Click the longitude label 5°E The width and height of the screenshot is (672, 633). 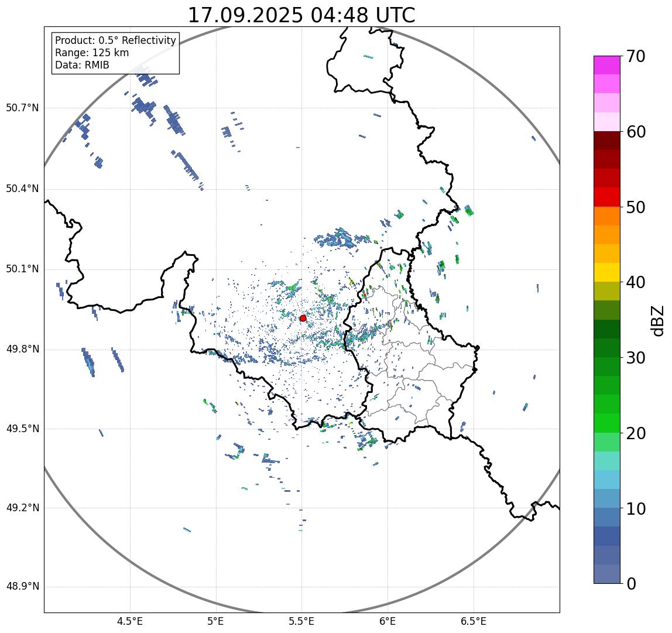pyautogui.click(x=215, y=621)
